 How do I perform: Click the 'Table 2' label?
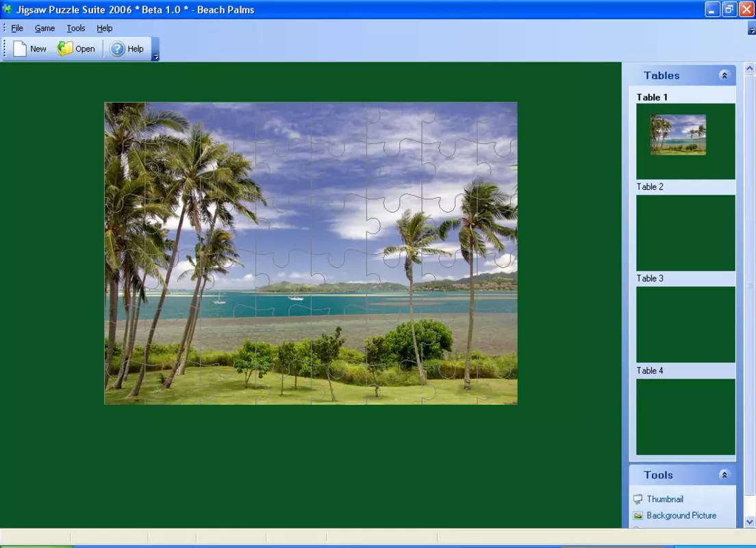649,187
